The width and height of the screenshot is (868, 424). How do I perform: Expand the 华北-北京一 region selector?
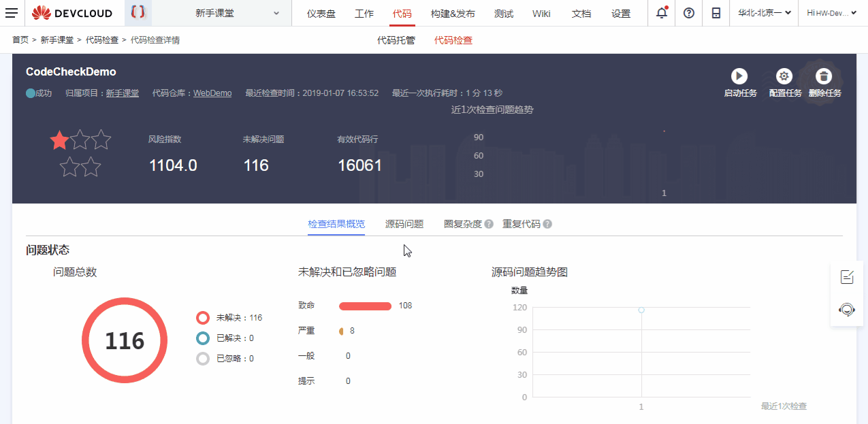click(762, 13)
